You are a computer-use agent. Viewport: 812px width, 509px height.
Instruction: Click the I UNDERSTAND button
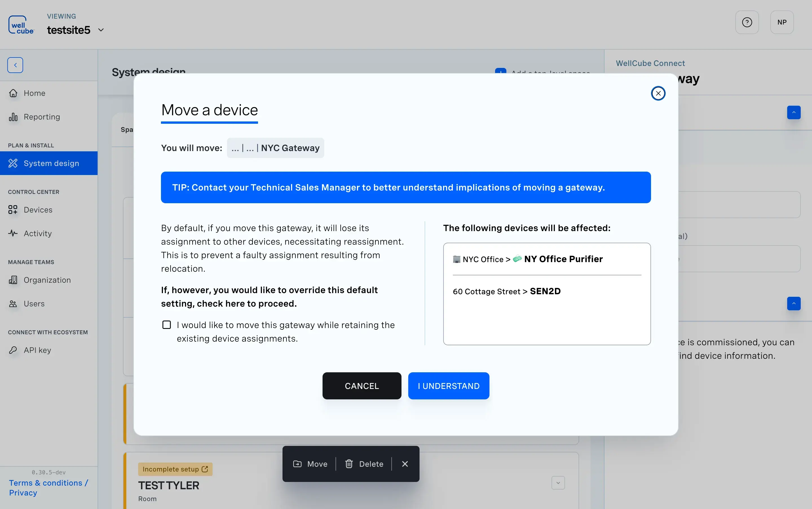pos(448,386)
